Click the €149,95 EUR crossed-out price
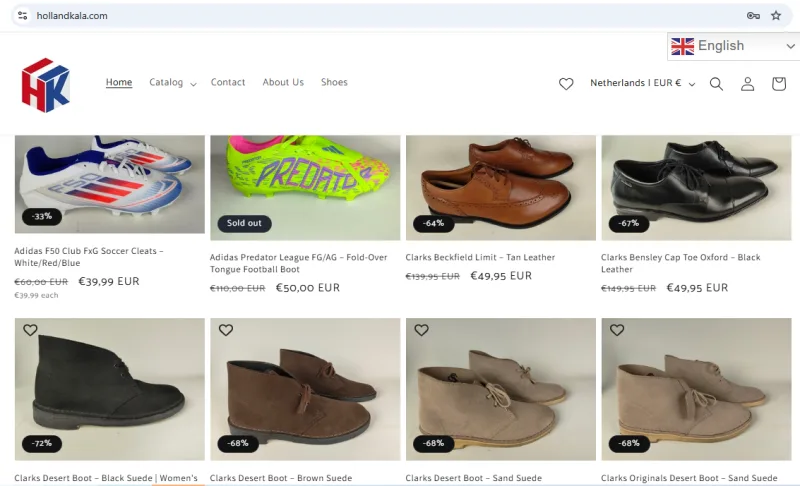 pyautogui.click(x=628, y=288)
